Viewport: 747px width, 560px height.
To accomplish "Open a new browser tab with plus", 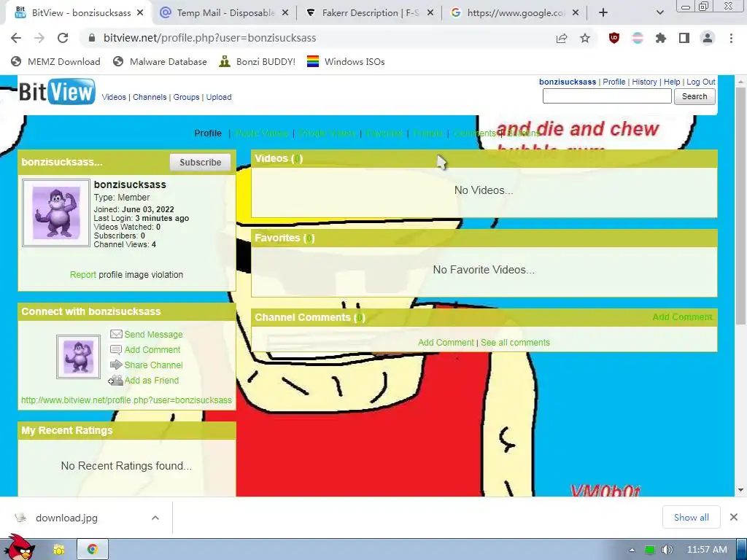I will tap(603, 13).
